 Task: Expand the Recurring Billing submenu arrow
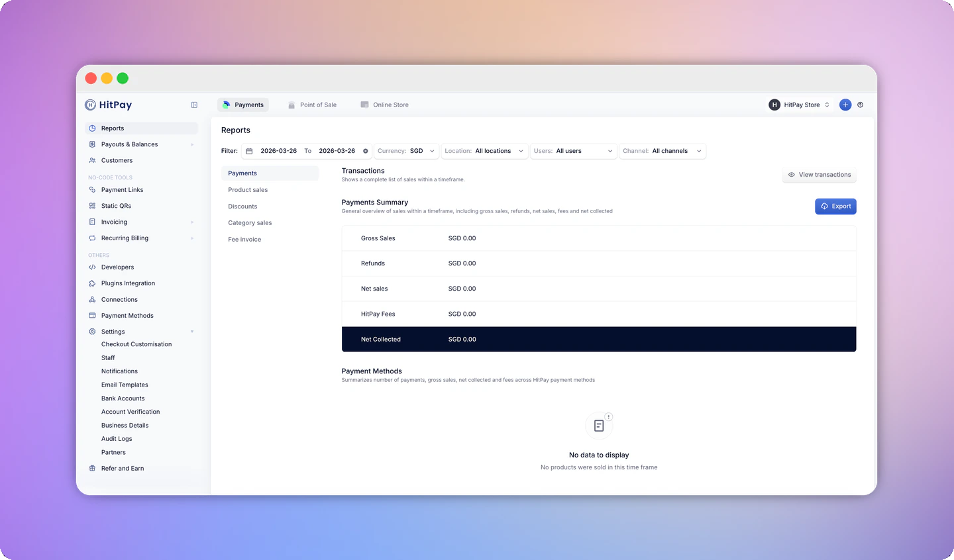click(192, 238)
